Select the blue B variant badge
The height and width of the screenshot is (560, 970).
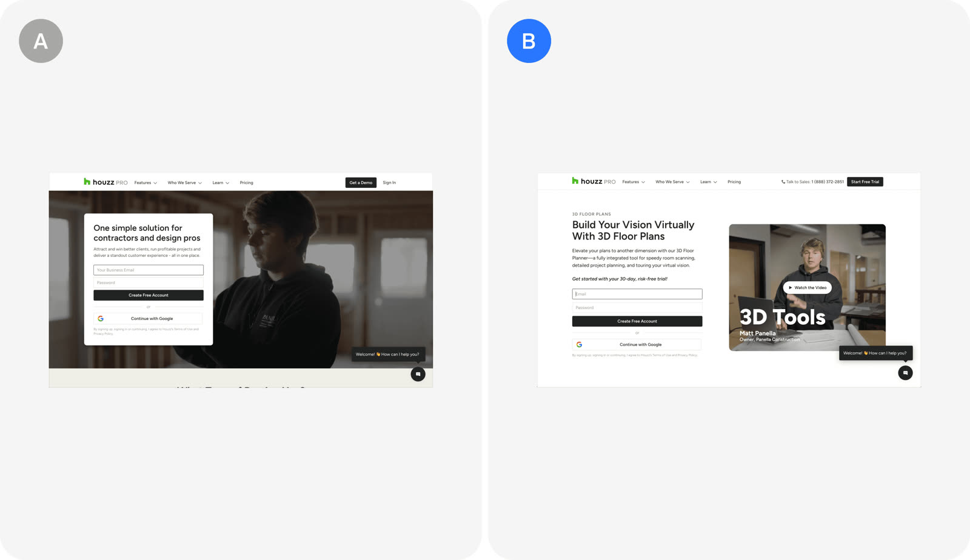tap(529, 41)
